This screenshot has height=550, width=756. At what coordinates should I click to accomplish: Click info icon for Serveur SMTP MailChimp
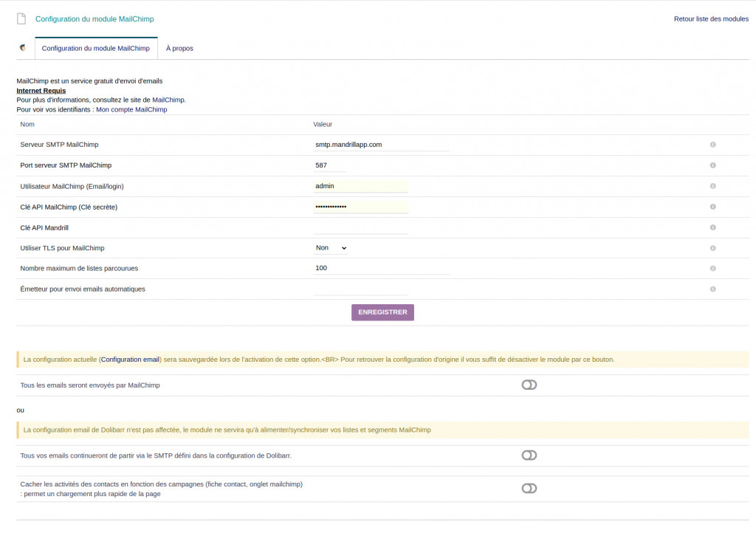click(x=712, y=145)
